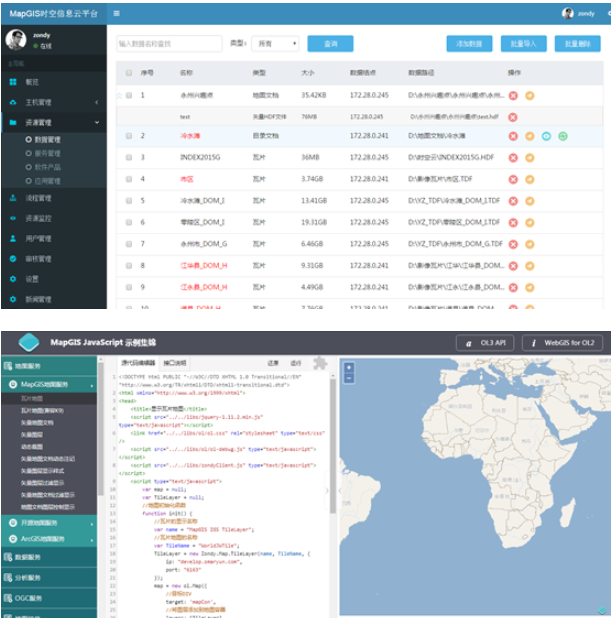Open the zondy user avatar in header
The image size is (613, 618).
point(567,13)
